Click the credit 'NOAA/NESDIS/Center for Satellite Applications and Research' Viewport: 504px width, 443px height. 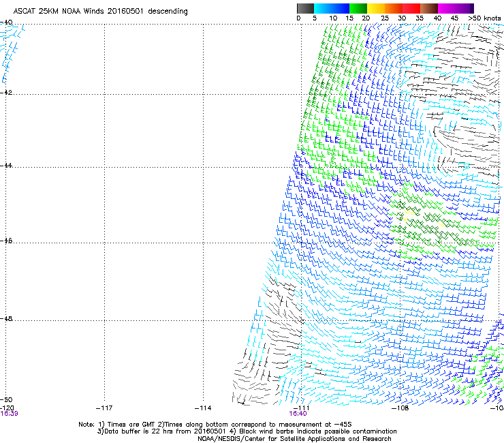(294, 439)
